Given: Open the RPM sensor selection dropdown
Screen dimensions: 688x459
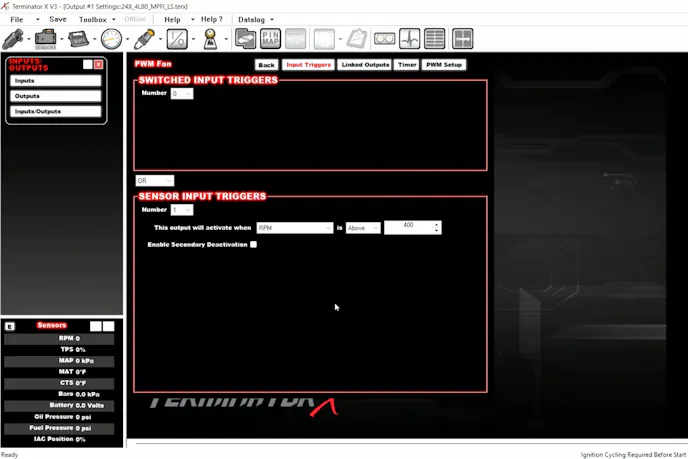Looking at the screenshot, I should (x=294, y=228).
